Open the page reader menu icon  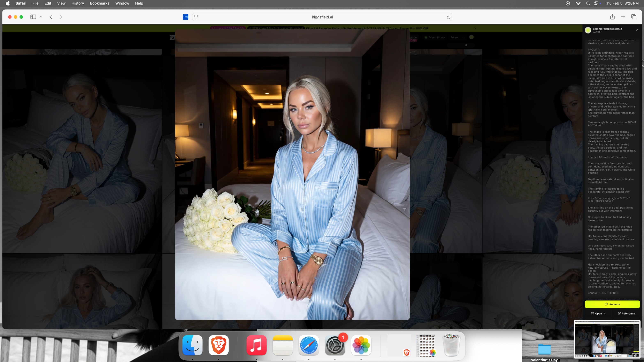click(x=196, y=17)
